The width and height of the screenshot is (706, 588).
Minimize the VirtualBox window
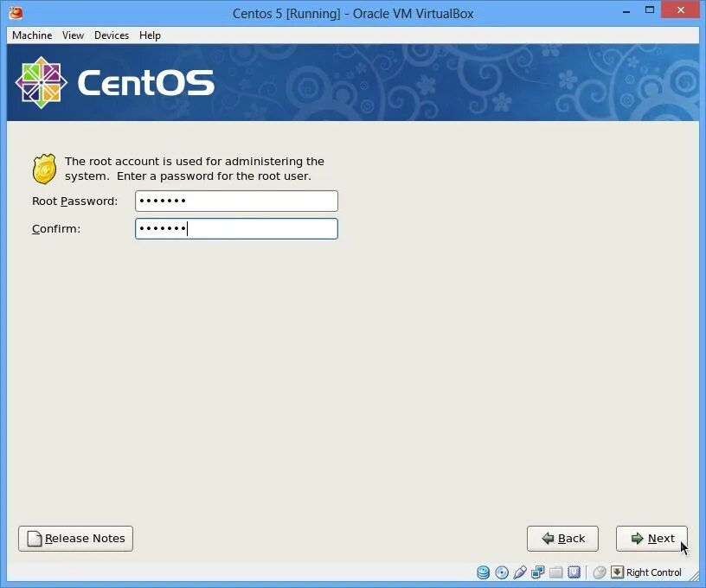click(x=626, y=10)
